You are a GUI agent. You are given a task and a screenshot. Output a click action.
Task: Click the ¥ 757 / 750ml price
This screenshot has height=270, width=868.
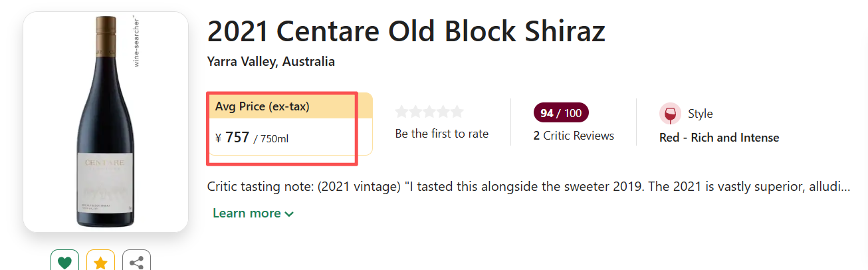tap(252, 138)
